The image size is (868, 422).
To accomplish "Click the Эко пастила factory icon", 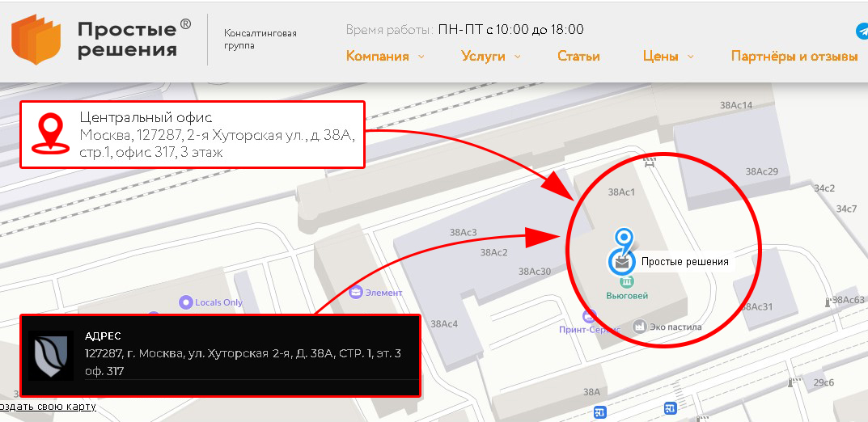I will (640, 327).
